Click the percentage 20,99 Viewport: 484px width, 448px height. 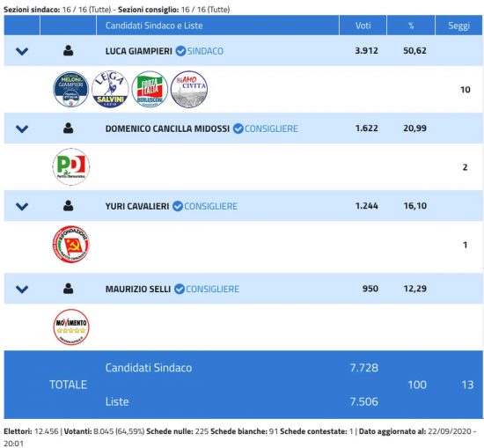(414, 129)
